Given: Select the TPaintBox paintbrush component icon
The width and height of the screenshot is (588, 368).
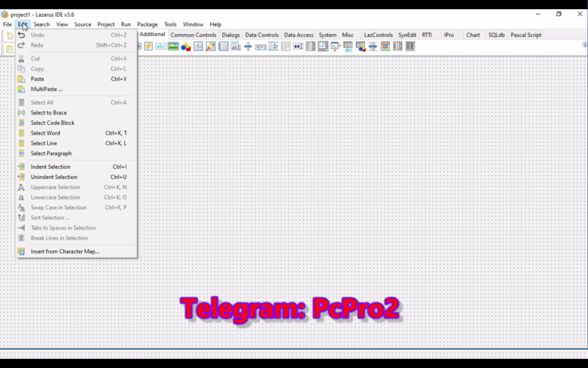Looking at the screenshot, I should pos(211,47).
